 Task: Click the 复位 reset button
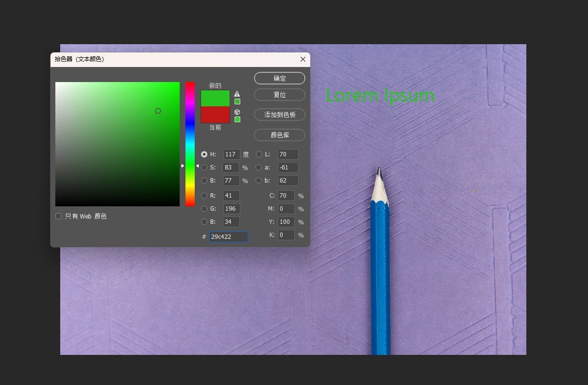[x=280, y=95]
